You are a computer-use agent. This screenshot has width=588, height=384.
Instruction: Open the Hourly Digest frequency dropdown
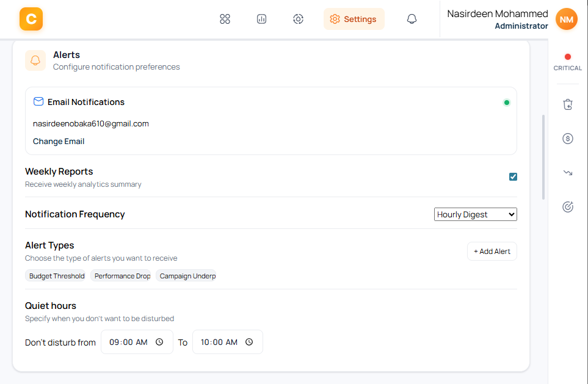[x=476, y=214]
